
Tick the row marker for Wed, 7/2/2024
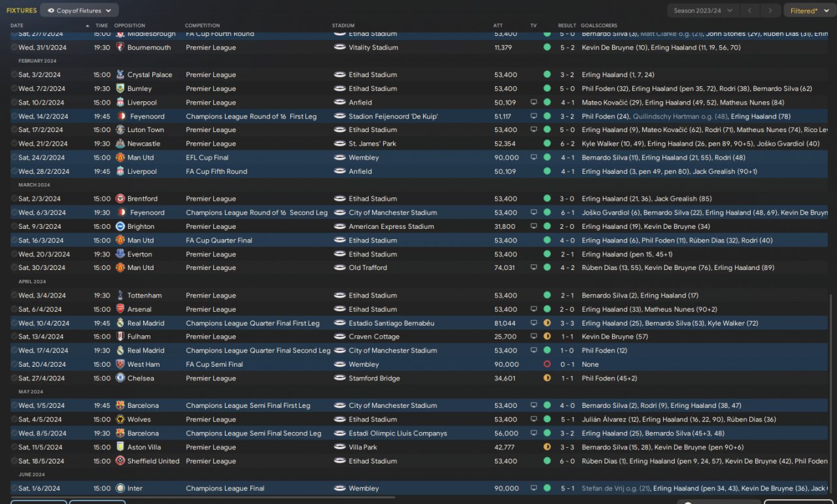coord(14,88)
